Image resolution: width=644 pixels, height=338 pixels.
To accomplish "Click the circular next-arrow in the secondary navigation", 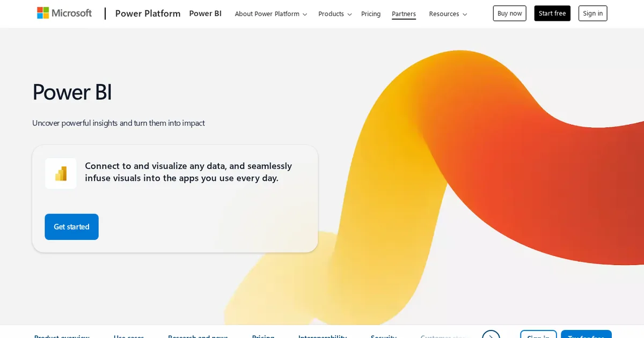I will (x=491, y=335).
